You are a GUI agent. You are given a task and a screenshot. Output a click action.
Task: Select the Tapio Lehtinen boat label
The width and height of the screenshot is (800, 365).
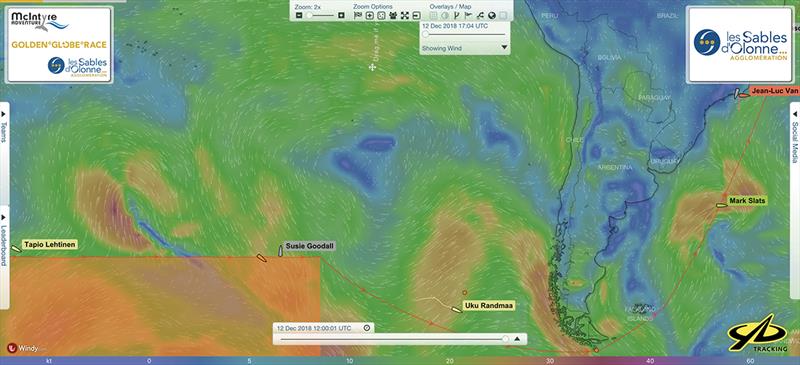coord(49,245)
